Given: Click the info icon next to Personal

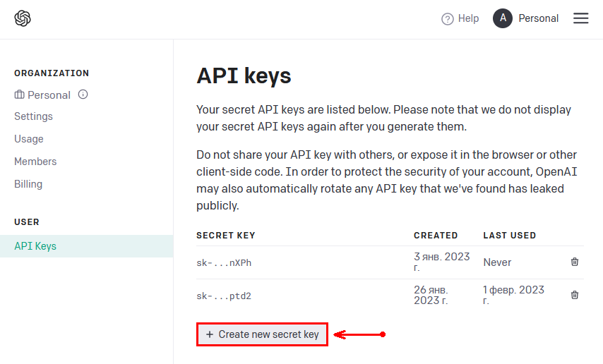Looking at the screenshot, I should tap(83, 95).
